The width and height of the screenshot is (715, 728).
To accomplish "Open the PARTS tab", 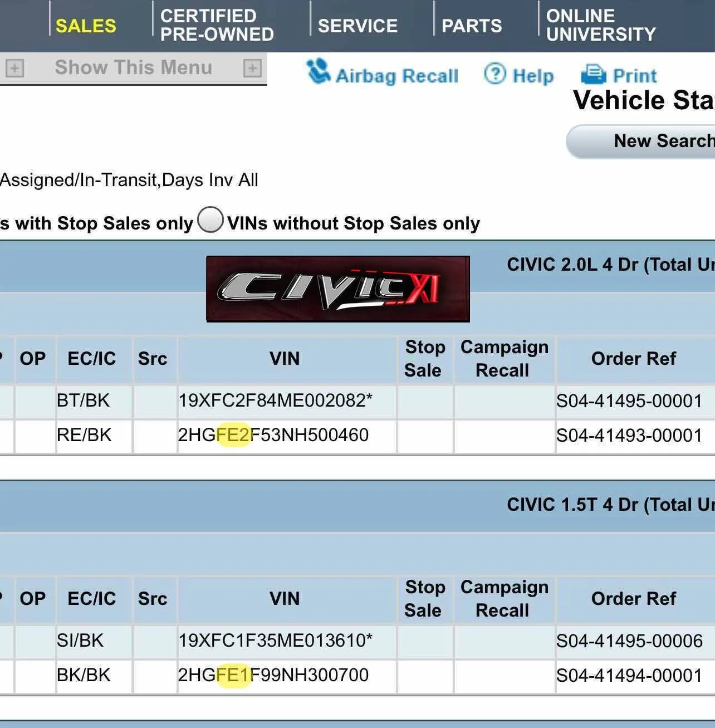I will [x=472, y=26].
